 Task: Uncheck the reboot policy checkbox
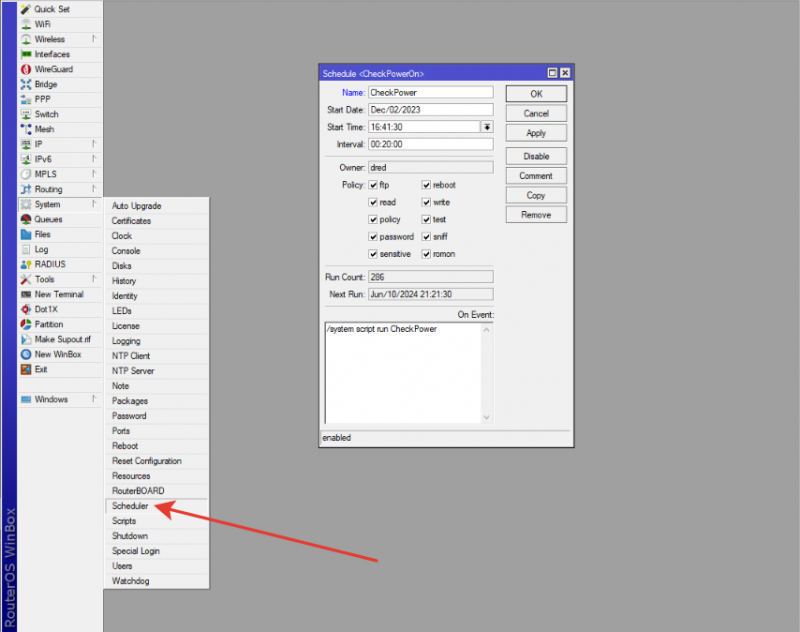426,185
